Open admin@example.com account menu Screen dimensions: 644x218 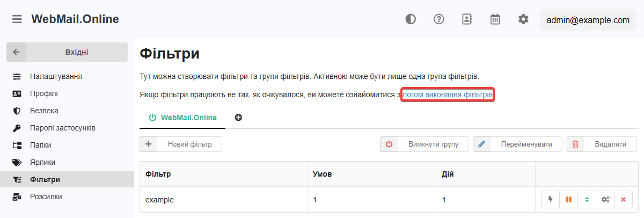[588, 20]
